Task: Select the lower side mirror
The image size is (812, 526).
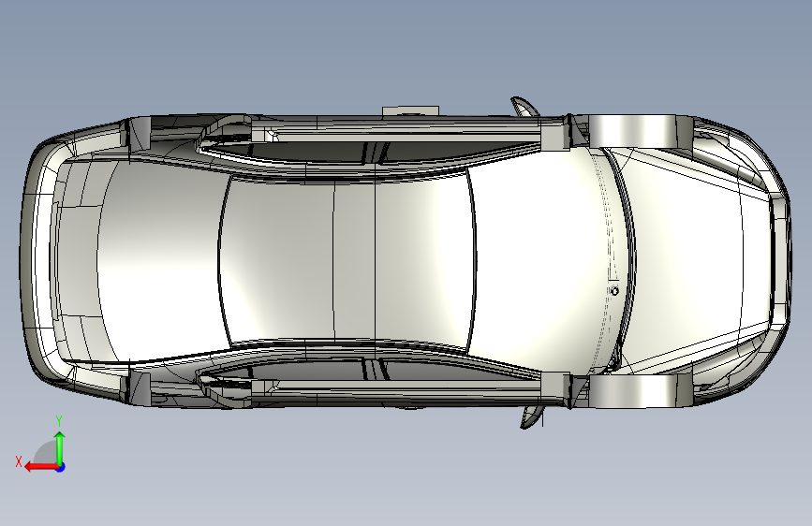Action: [532, 416]
